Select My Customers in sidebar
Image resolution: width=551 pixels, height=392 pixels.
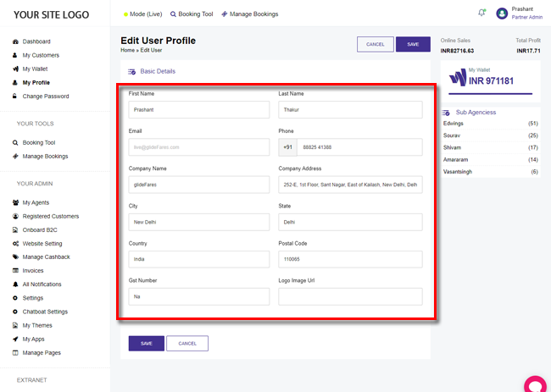click(40, 55)
